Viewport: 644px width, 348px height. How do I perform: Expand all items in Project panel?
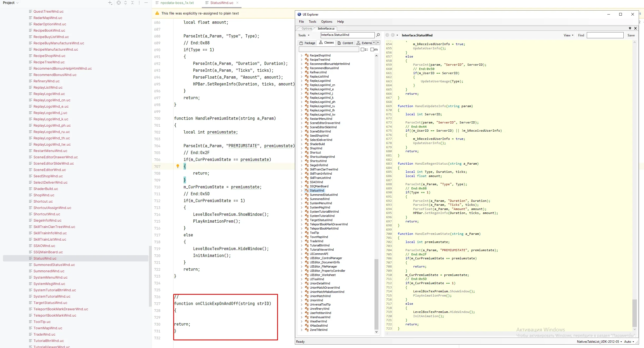coord(126,3)
